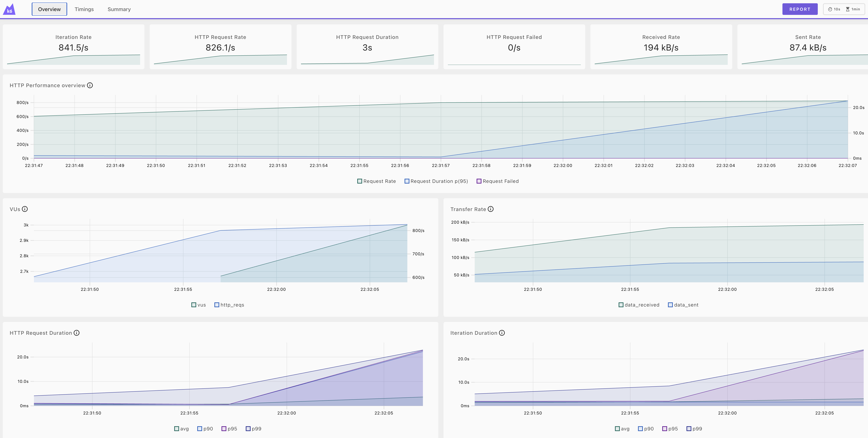
Task: Toggle Request Duration p(95) legend series
Action: click(x=436, y=181)
